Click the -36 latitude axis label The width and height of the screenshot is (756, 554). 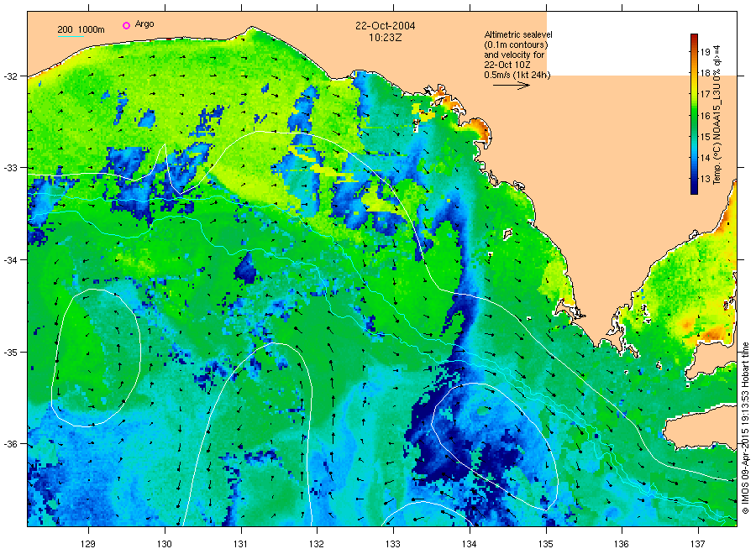tap(11, 444)
